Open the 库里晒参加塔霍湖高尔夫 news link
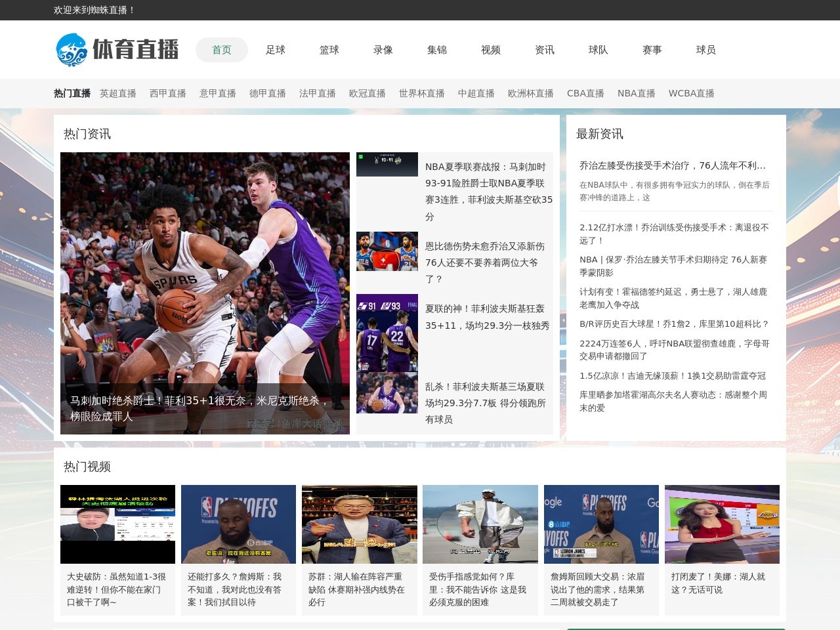This screenshot has height=630, width=840. click(673, 401)
